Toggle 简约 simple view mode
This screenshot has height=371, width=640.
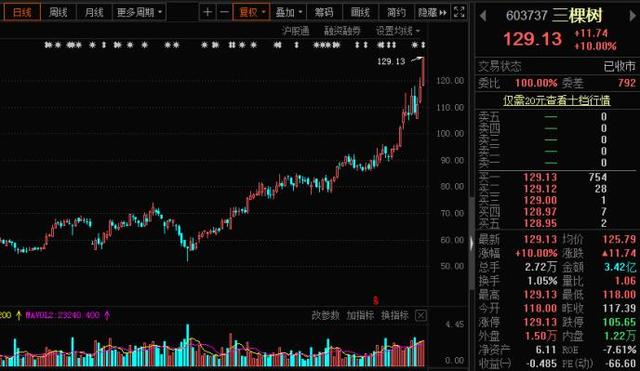point(396,13)
